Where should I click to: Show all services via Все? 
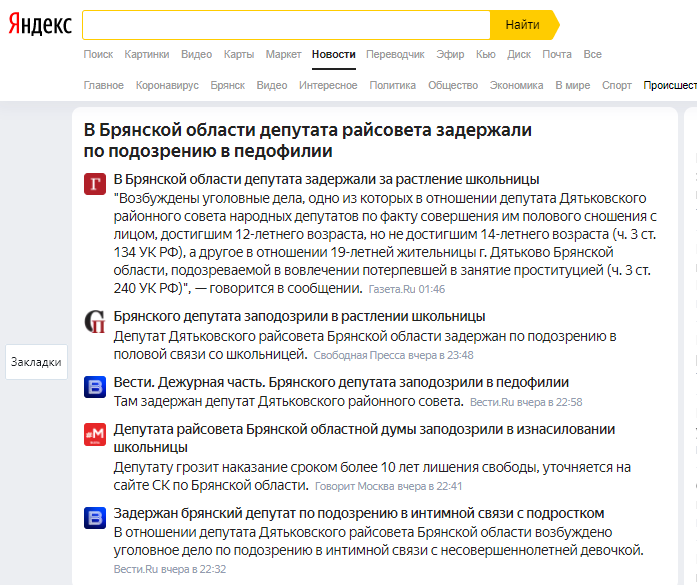click(x=593, y=54)
